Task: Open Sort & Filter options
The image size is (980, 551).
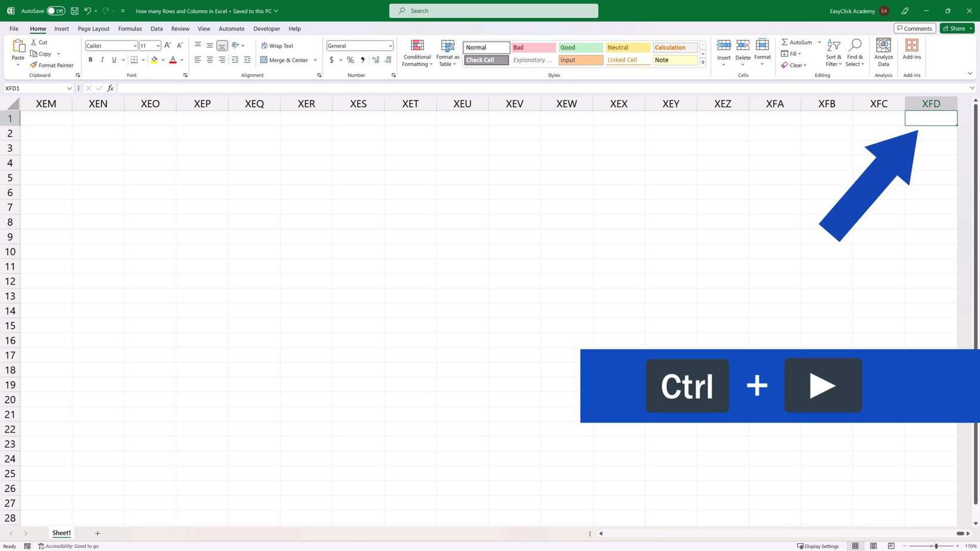Action: (x=833, y=53)
